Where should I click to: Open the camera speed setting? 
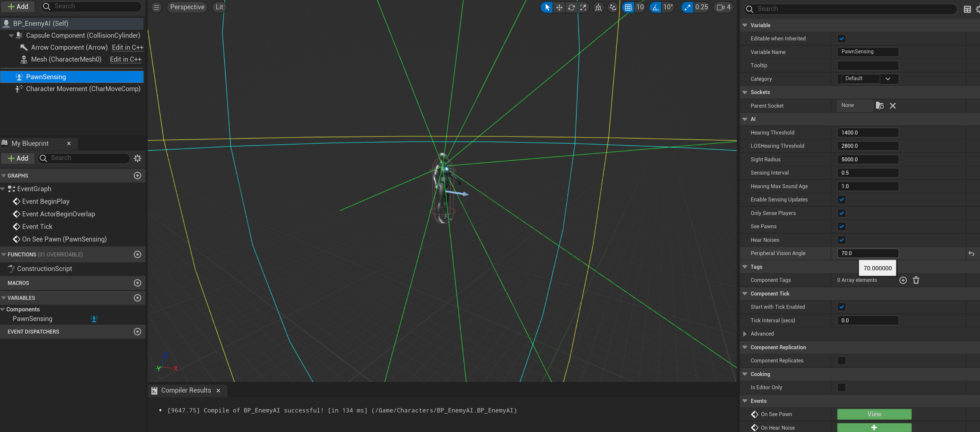click(x=723, y=7)
